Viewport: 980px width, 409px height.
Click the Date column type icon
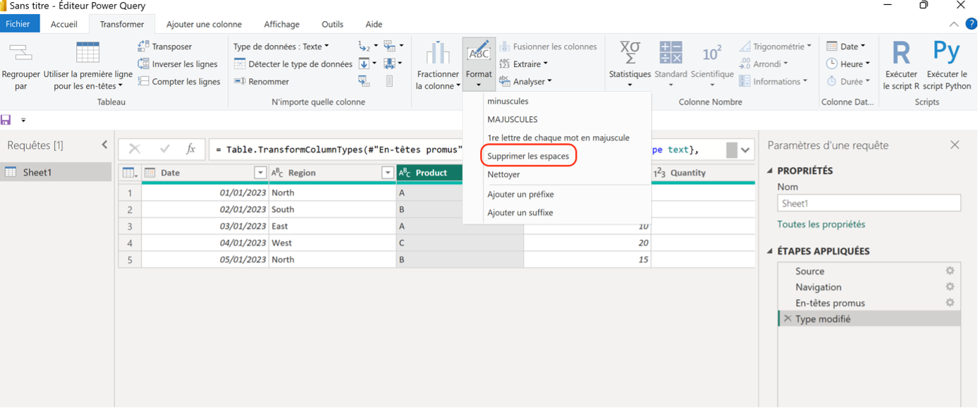[149, 173]
